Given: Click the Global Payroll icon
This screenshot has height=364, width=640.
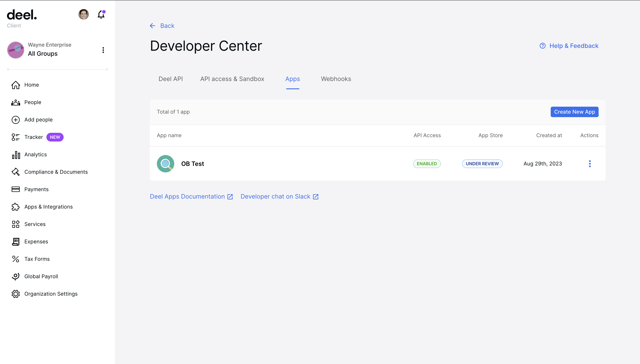Looking at the screenshot, I should [x=15, y=276].
